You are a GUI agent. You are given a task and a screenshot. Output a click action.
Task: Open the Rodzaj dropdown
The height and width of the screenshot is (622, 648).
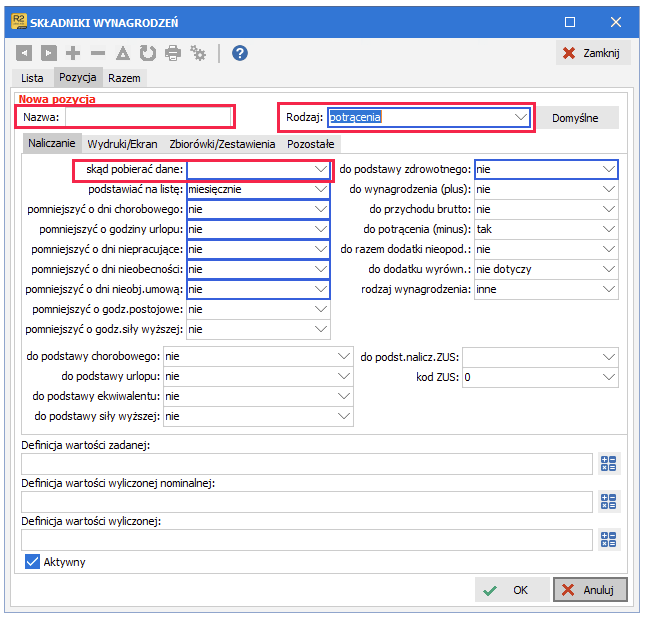click(x=521, y=117)
